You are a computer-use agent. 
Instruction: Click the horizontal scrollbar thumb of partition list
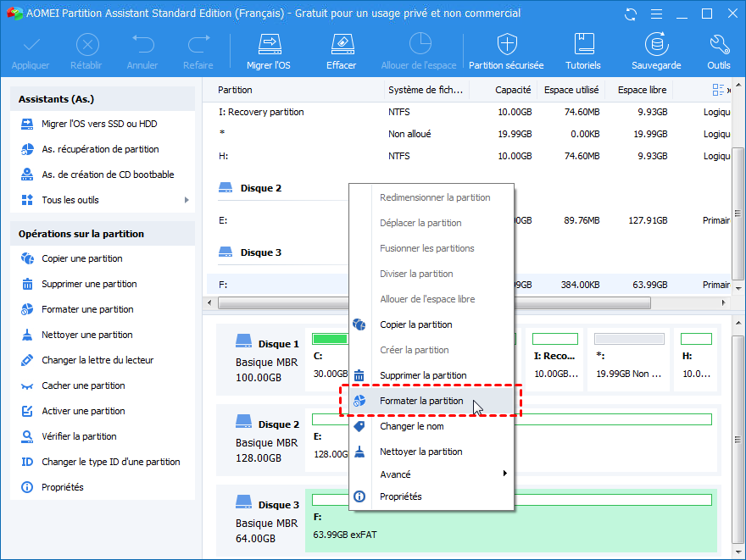(x=434, y=302)
